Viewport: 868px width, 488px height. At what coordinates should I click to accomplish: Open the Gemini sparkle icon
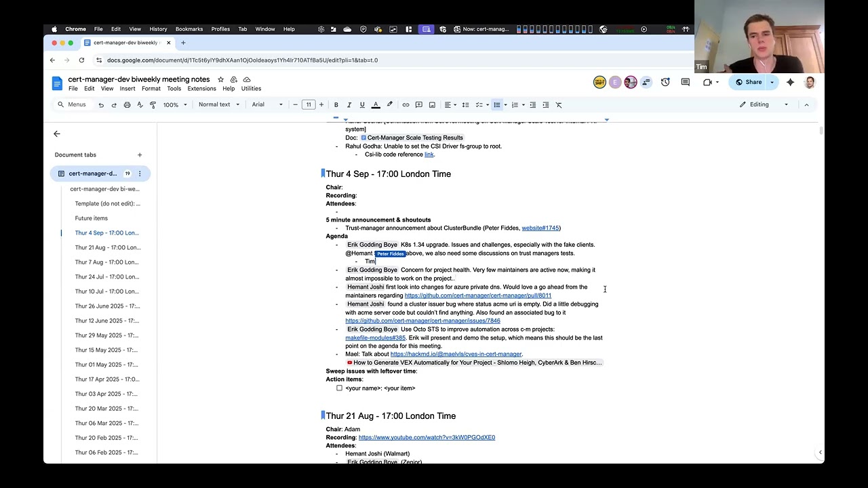point(790,82)
